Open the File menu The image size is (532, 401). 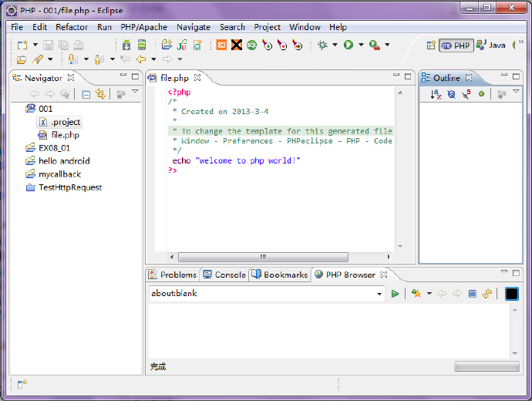17,27
